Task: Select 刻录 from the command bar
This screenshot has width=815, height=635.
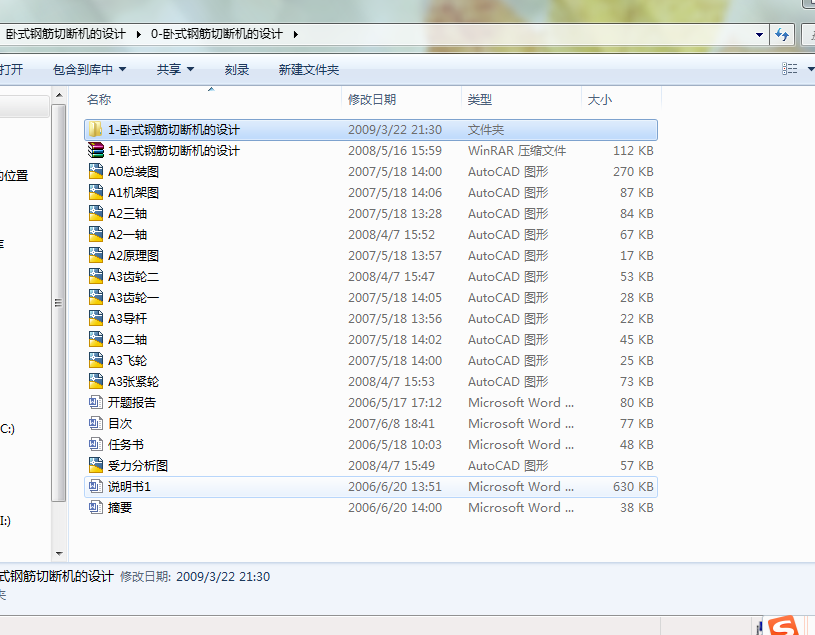Action: pos(236,69)
